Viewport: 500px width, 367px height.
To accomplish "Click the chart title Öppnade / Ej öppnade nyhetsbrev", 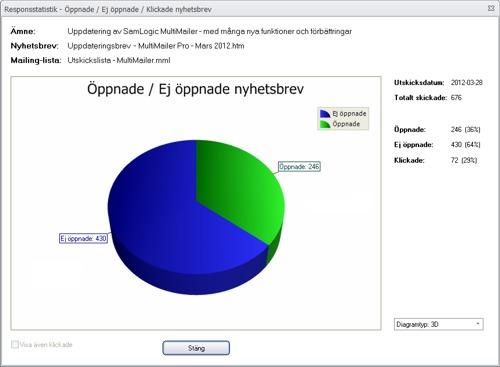I will click(x=195, y=89).
